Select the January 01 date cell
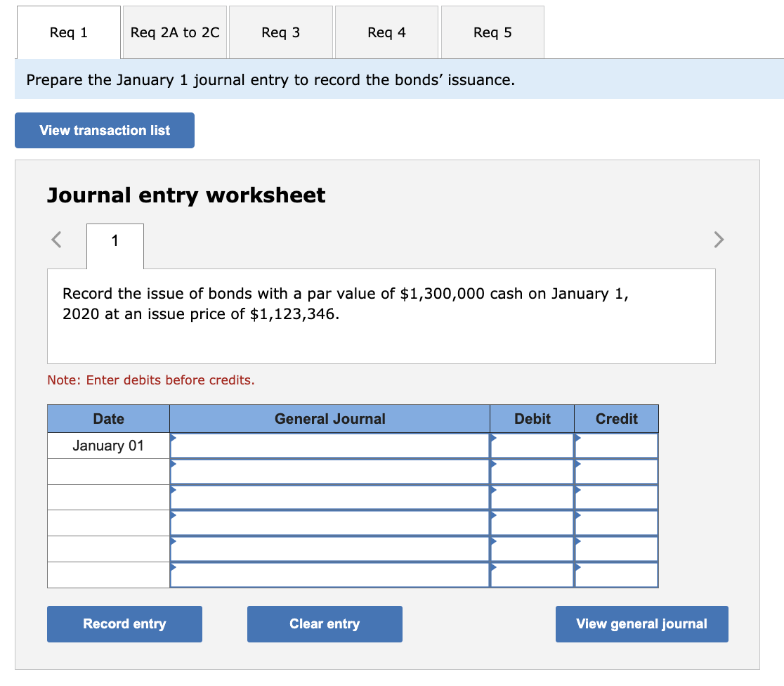This screenshot has height=686, width=784. [108, 446]
